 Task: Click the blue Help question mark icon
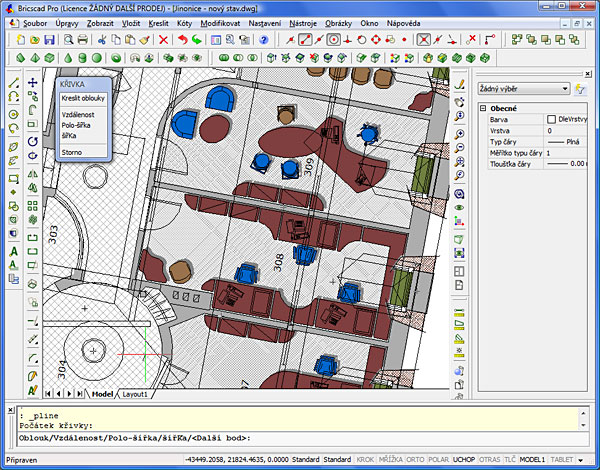(x=263, y=40)
